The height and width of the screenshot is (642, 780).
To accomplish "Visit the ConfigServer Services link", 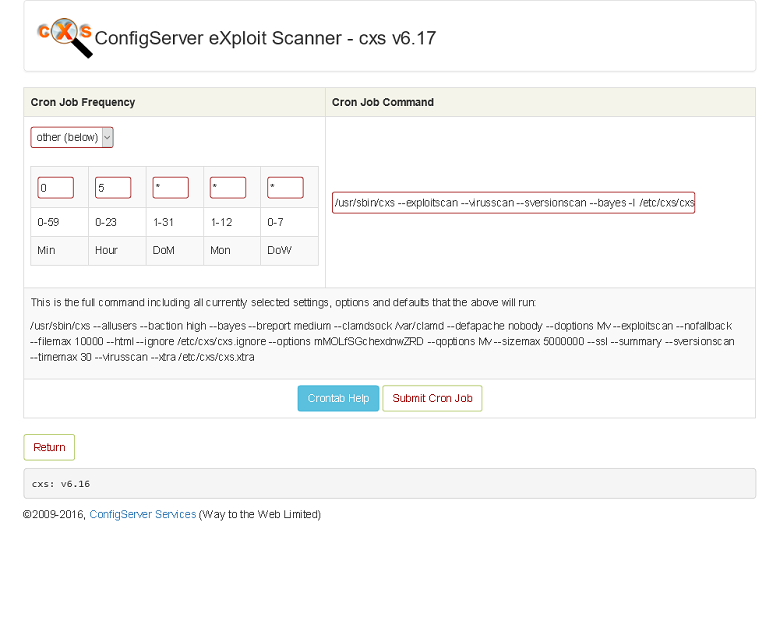I will [x=142, y=514].
